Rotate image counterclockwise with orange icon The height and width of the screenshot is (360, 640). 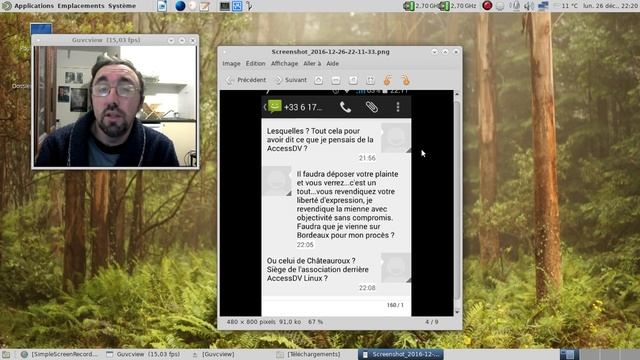point(388,80)
